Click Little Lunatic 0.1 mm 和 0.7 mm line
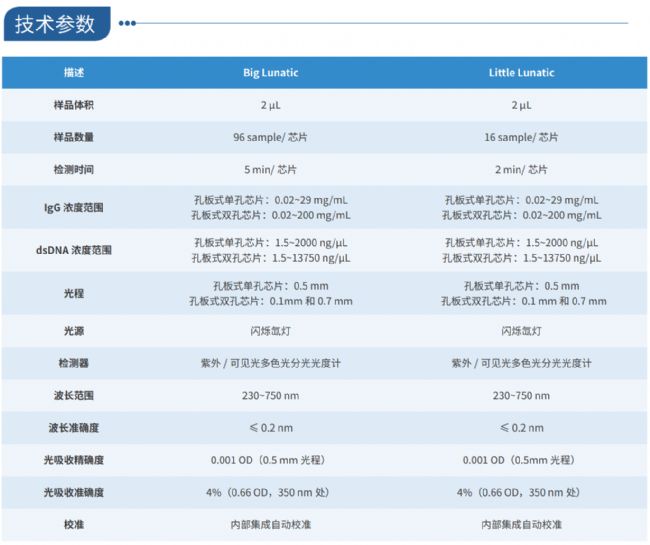This screenshot has height=545, width=650. tap(523, 301)
